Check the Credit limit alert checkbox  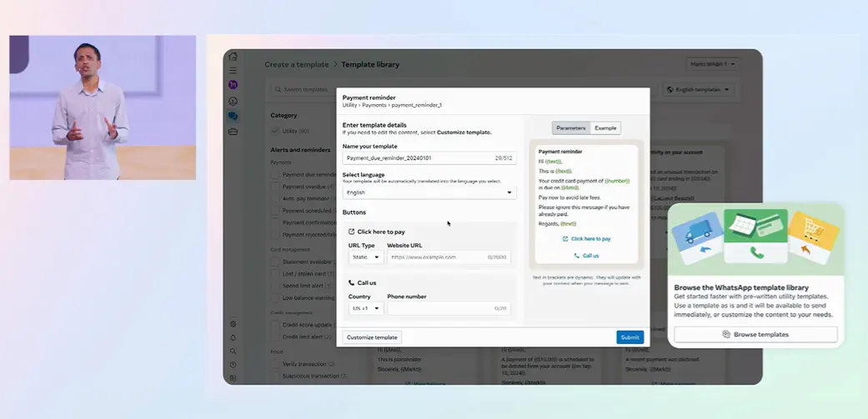[275, 337]
